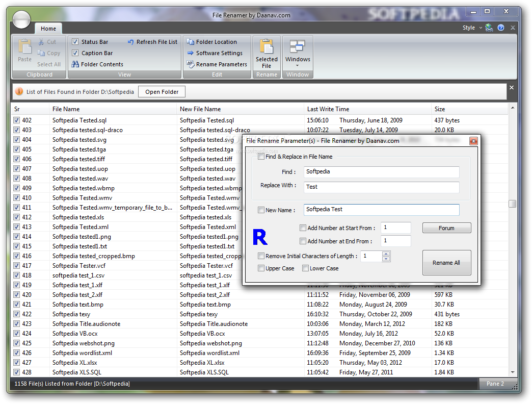Click Select All in Clipboard group
Image resolution: width=532 pixels, height=404 pixels.
49,64
